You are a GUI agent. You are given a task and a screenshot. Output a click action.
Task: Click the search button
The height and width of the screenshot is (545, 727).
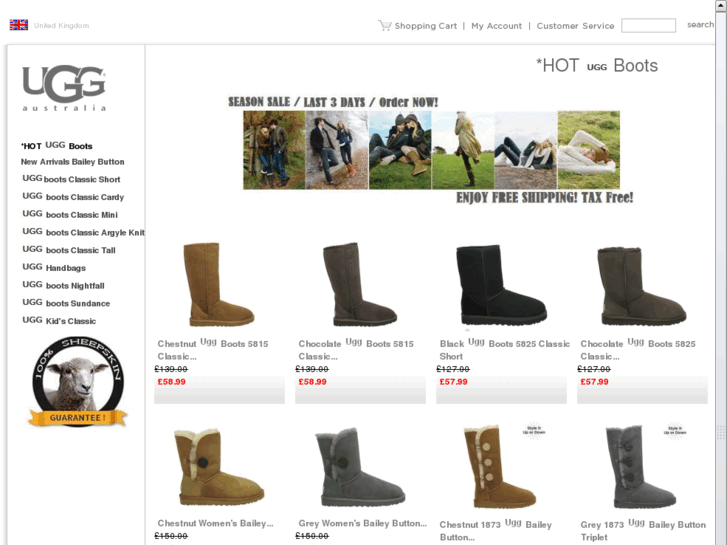point(700,25)
